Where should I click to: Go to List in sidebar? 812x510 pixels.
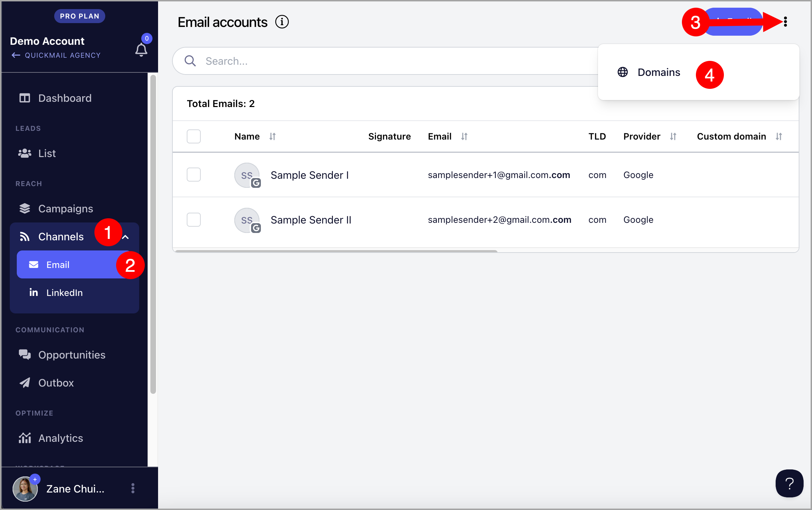pyautogui.click(x=47, y=153)
